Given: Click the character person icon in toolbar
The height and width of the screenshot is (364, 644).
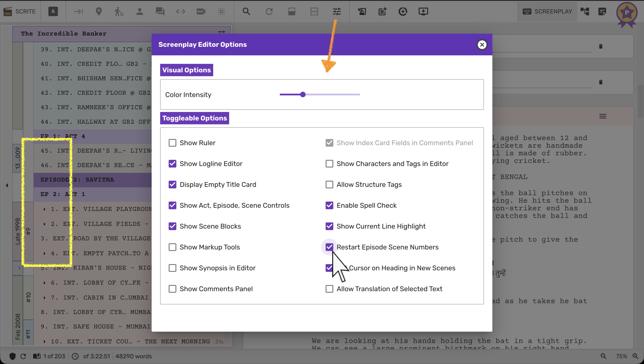Looking at the screenshot, I should click(139, 11).
